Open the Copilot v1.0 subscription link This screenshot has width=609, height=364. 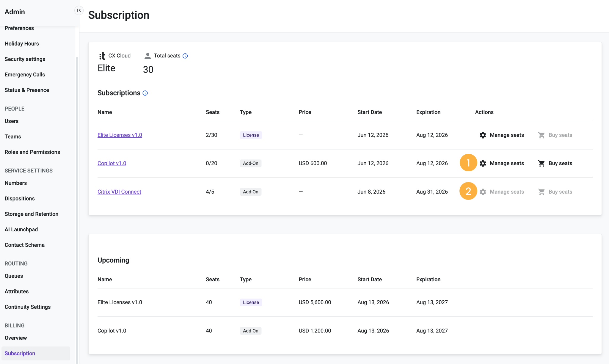[112, 163]
